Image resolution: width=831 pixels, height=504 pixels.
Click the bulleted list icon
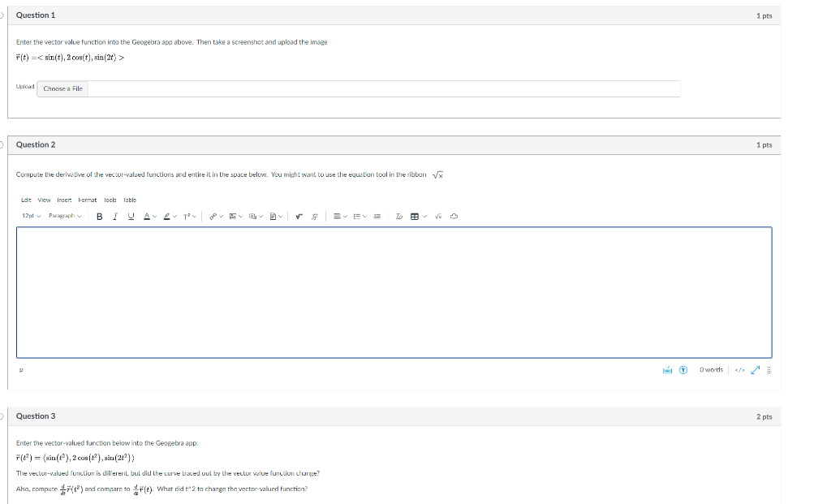point(357,216)
